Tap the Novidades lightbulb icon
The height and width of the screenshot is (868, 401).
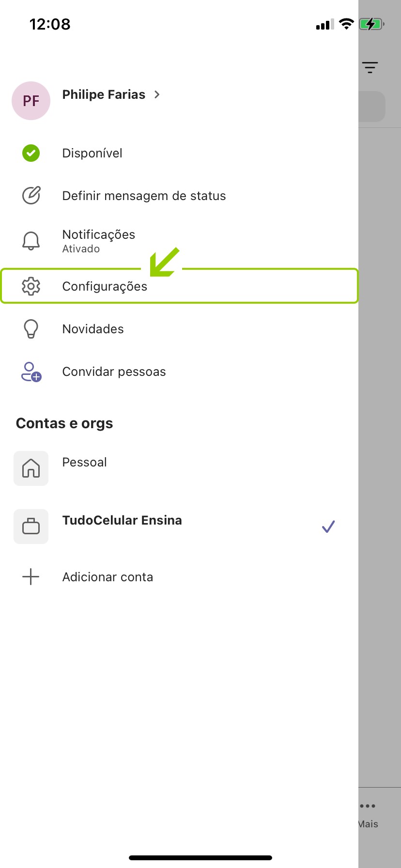pyautogui.click(x=31, y=329)
